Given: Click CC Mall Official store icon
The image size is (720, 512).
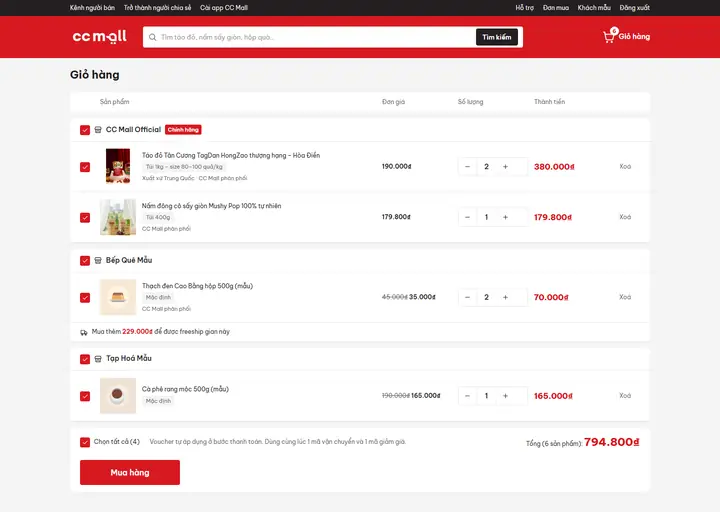Looking at the screenshot, I should point(98,130).
